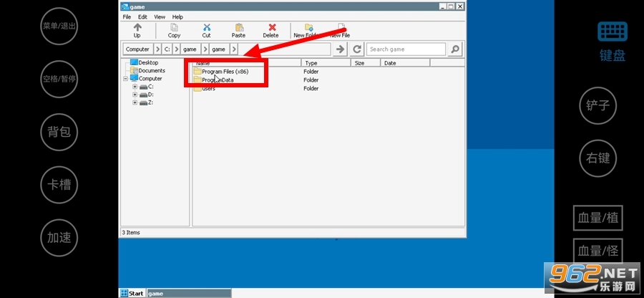Image resolution: width=644 pixels, height=298 pixels.
Task: Click the New Folder icon
Action: [308, 27]
